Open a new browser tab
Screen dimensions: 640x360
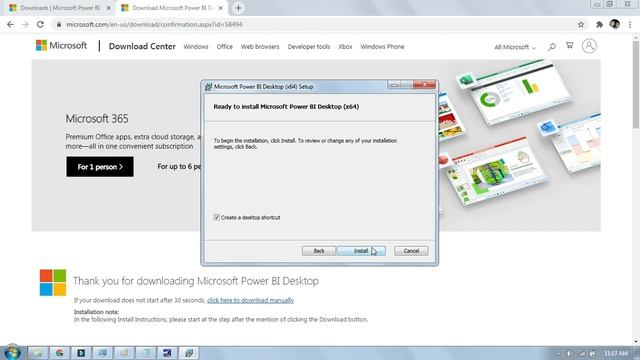click(238, 8)
